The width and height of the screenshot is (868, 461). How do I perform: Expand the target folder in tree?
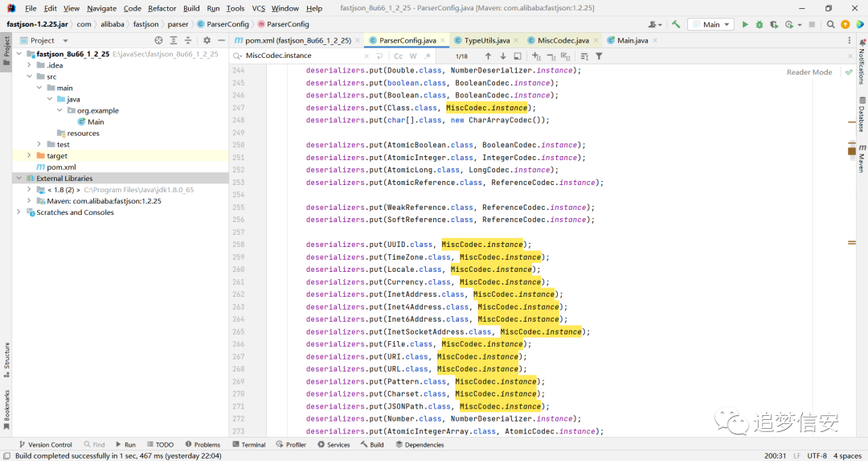[x=29, y=156]
